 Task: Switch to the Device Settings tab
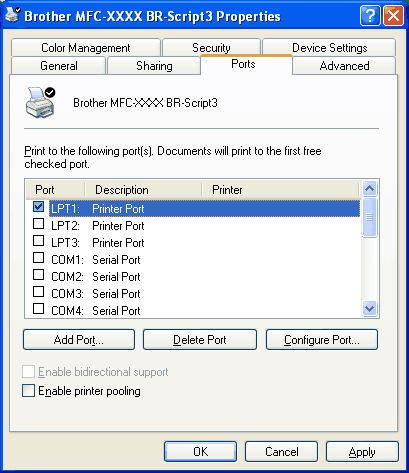tap(330, 48)
